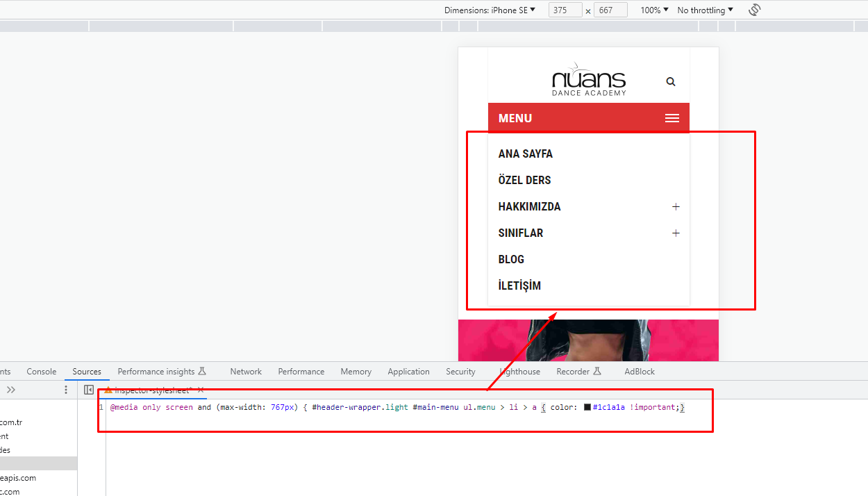Open the 100% zoom dropdown
The height and width of the screenshot is (496, 868).
pyautogui.click(x=654, y=10)
